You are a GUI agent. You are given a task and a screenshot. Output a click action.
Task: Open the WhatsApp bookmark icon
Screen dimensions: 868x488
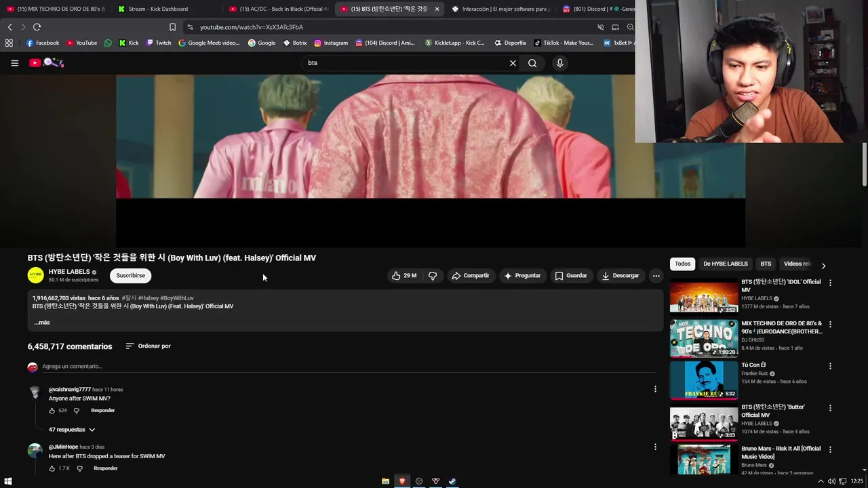click(x=108, y=43)
